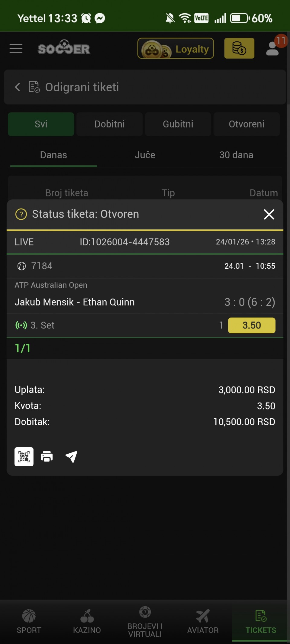Filter tickets by Otvoreni
290x644 pixels.
pos(246,124)
